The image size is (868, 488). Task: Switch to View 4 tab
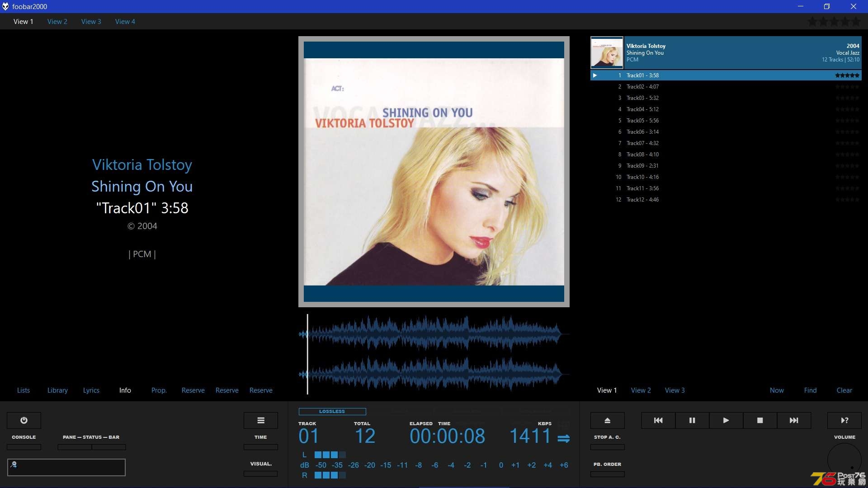(x=125, y=21)
